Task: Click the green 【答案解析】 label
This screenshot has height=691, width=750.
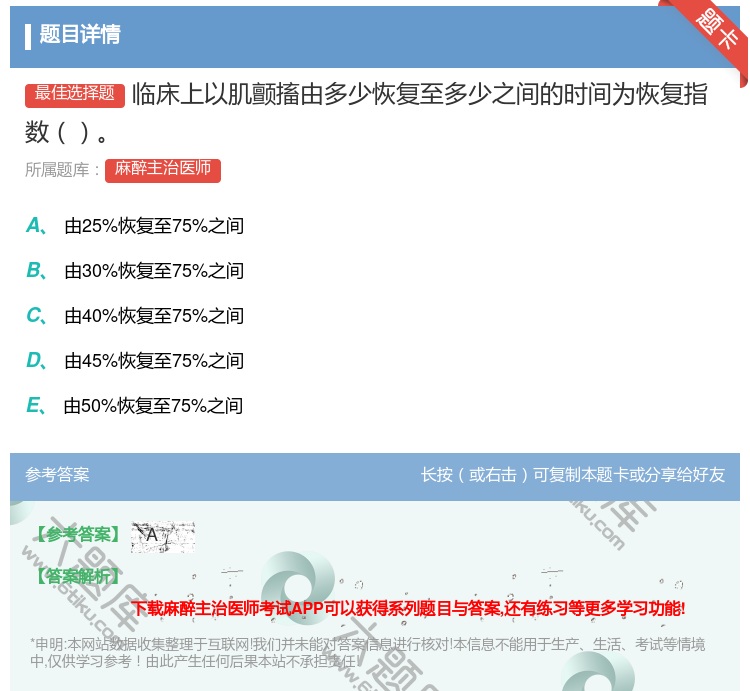Action: (x=76, y=576)
